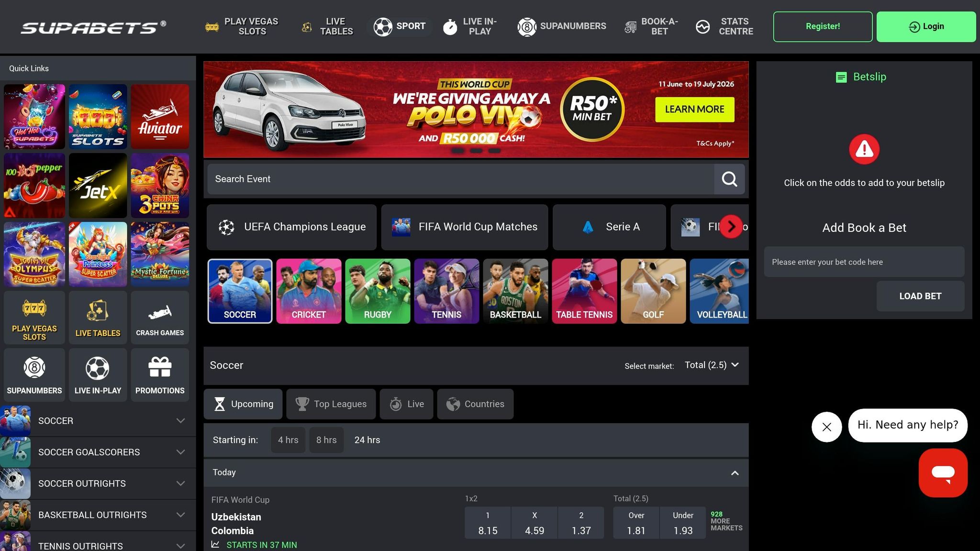Pick Over 1.81 odds for Uzbekistan–Colombia
980x551 pixels.
(x=636, y=523)
